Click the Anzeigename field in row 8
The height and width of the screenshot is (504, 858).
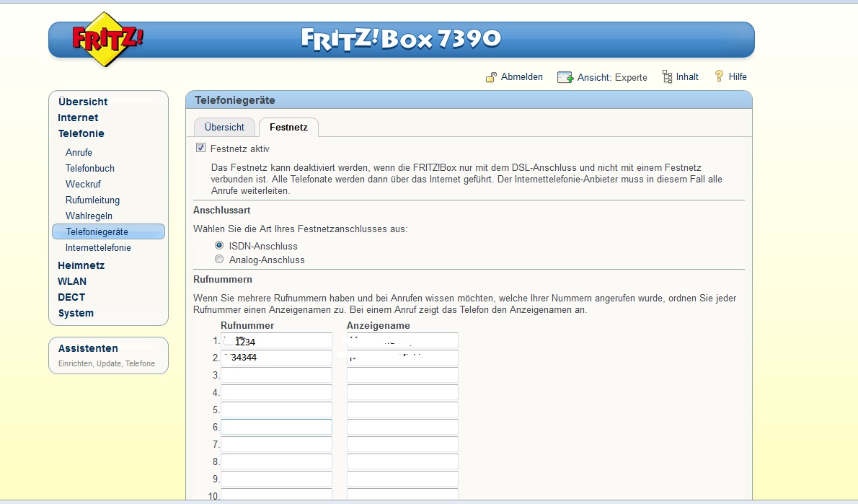403,462
